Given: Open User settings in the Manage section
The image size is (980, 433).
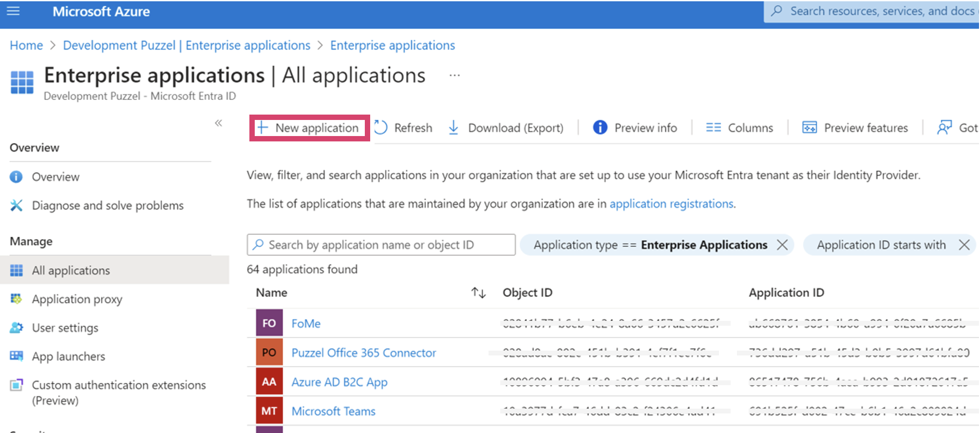Looking at the screenshot, I should point(65,328).
